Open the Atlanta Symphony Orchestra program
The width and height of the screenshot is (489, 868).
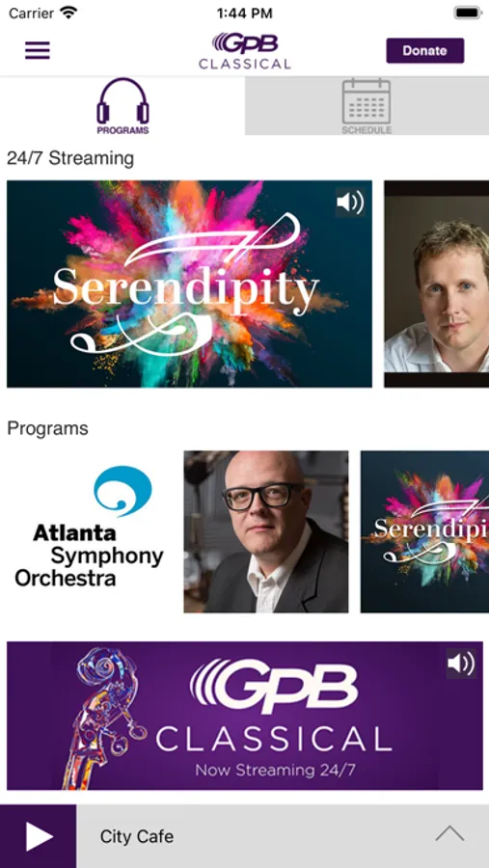[x=89, y=531]
